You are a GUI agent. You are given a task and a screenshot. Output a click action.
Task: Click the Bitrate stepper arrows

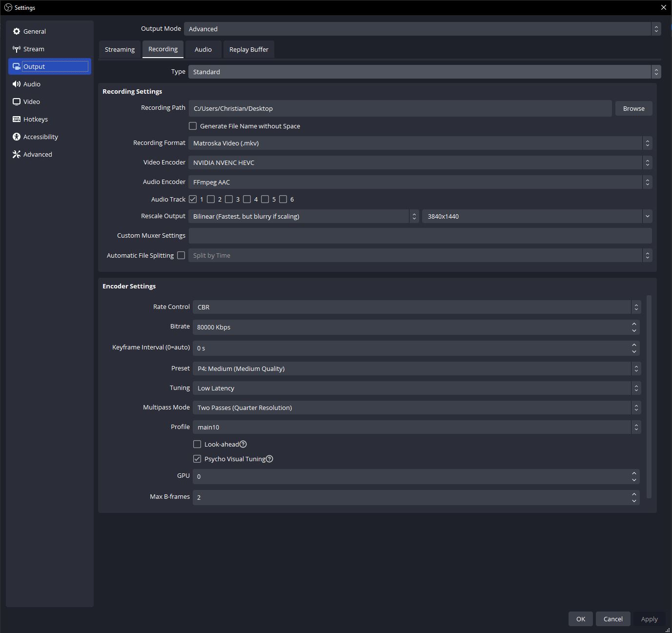[634, 327]
